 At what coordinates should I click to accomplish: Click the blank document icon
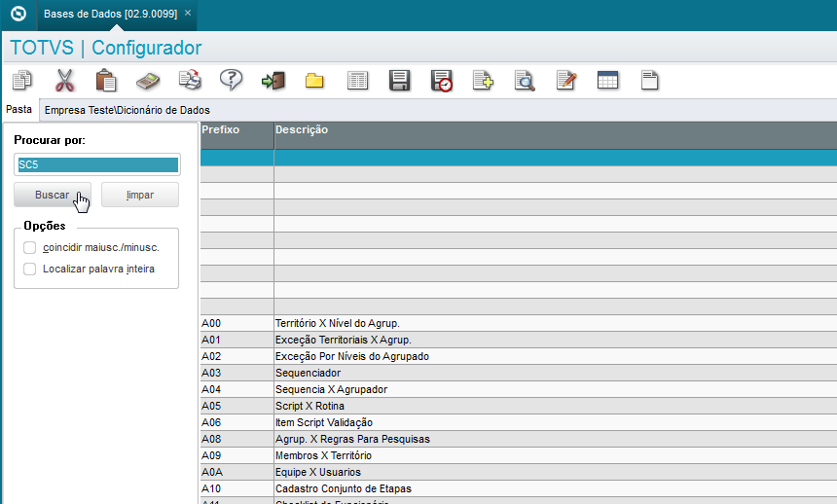pos(649,81)
